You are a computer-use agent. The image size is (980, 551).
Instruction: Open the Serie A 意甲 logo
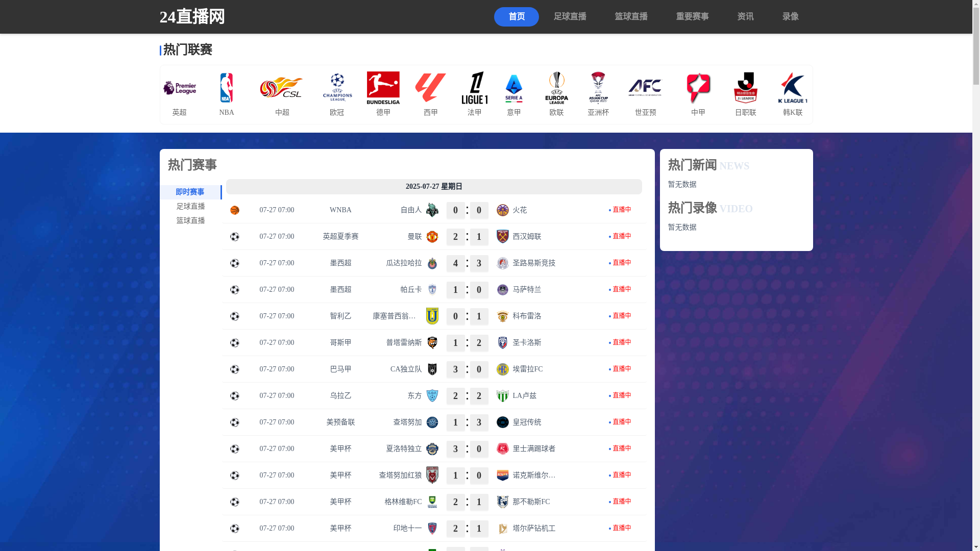(514, 88)
